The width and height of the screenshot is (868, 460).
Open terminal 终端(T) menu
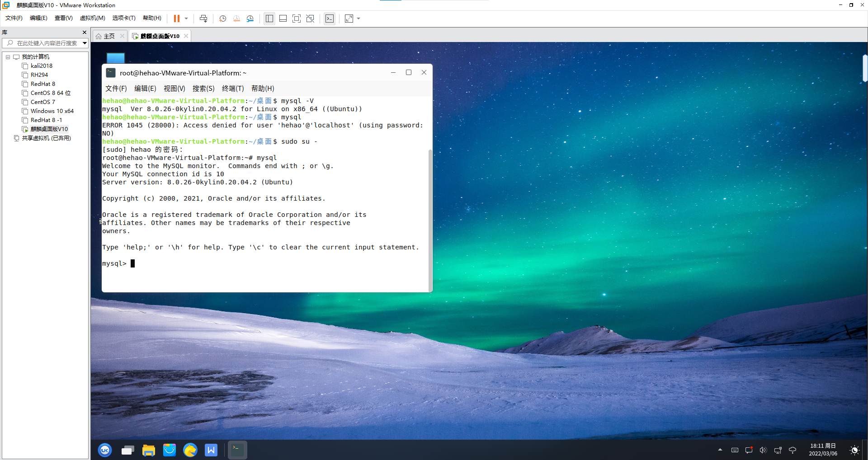233,89
